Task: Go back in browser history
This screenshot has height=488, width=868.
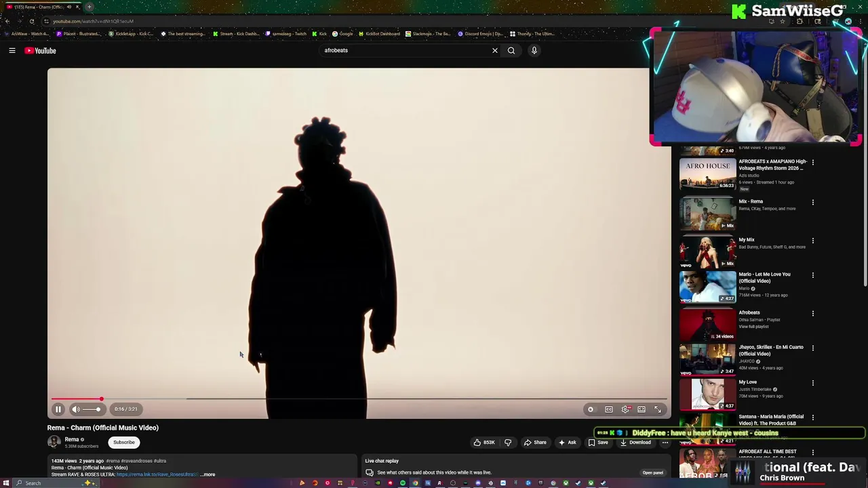Action: (7, 21)
